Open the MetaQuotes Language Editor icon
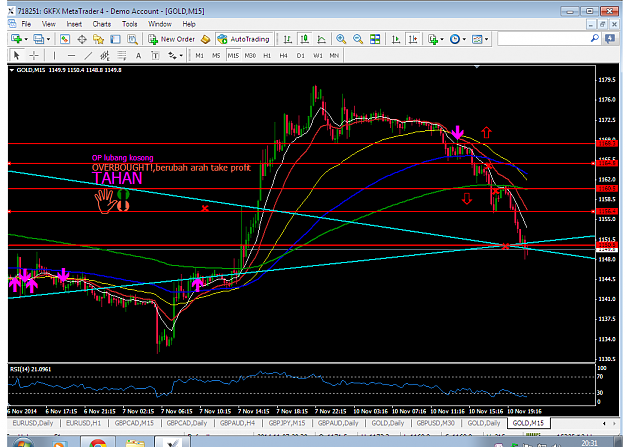Image resolution: width=625 pixels, height=447 pixels. [x=205, y=39]
